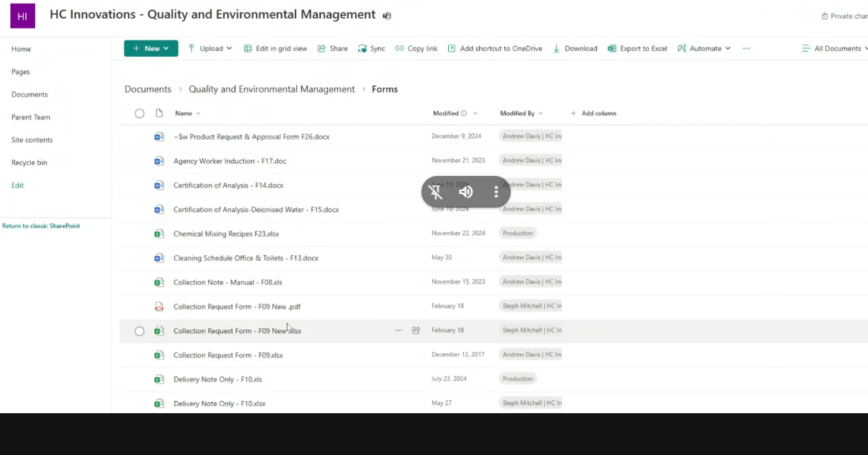
Task: Click Add shortcut to OneDrive icon
Action: [x=452, y=48]
